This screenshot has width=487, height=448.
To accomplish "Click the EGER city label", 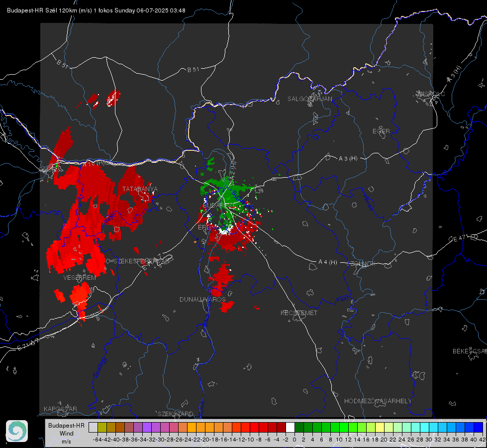I will [x=381, y=131].
